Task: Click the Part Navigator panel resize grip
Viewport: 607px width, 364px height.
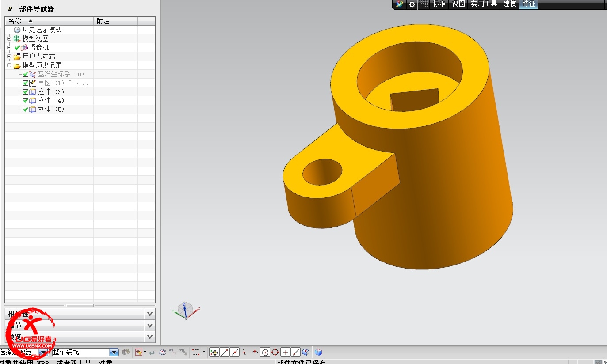Action: (80, 306)
